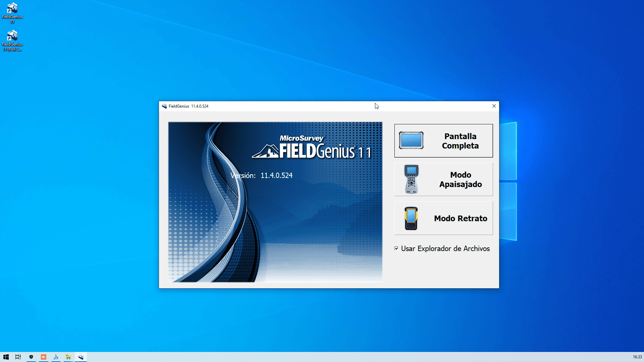Click the taskbar clock showing 16.33

point(637,357)
